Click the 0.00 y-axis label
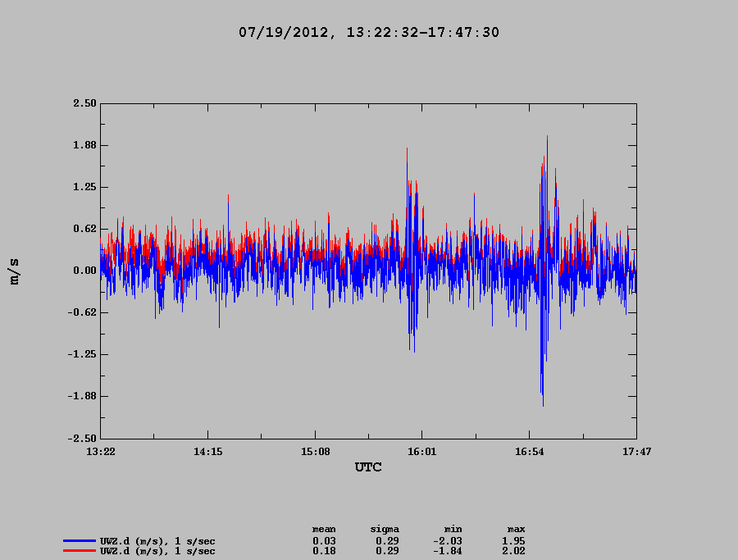The width and height of the screenshot is (738, 560). [84, 271]
